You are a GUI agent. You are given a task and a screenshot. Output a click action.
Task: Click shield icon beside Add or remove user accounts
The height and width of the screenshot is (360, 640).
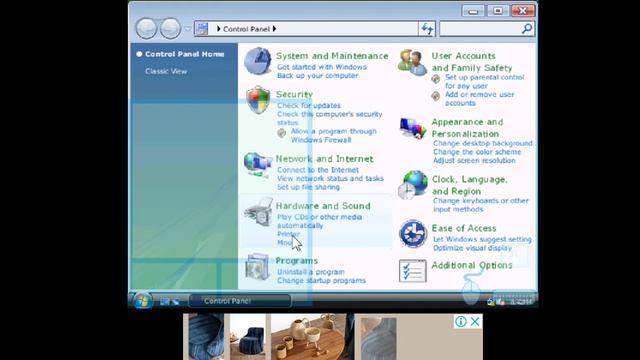pyautogui.click(x=436, y=96)
